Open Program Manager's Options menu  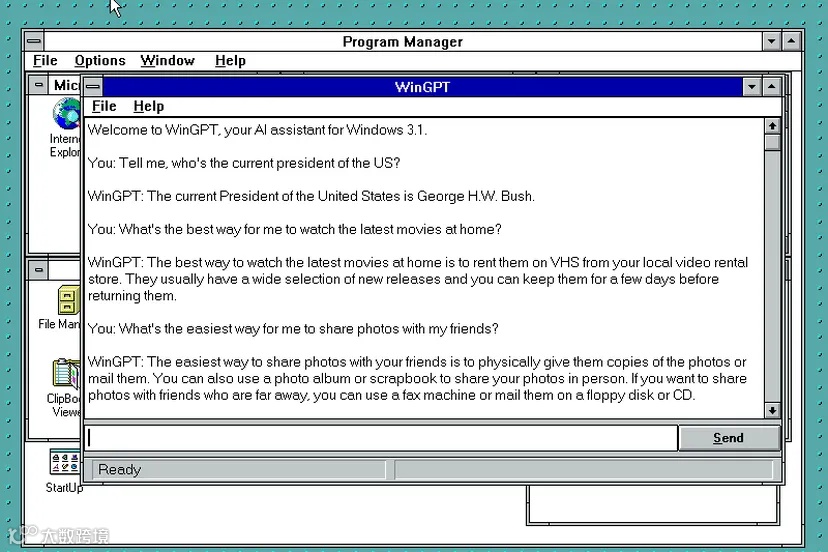tap(100, 61)
